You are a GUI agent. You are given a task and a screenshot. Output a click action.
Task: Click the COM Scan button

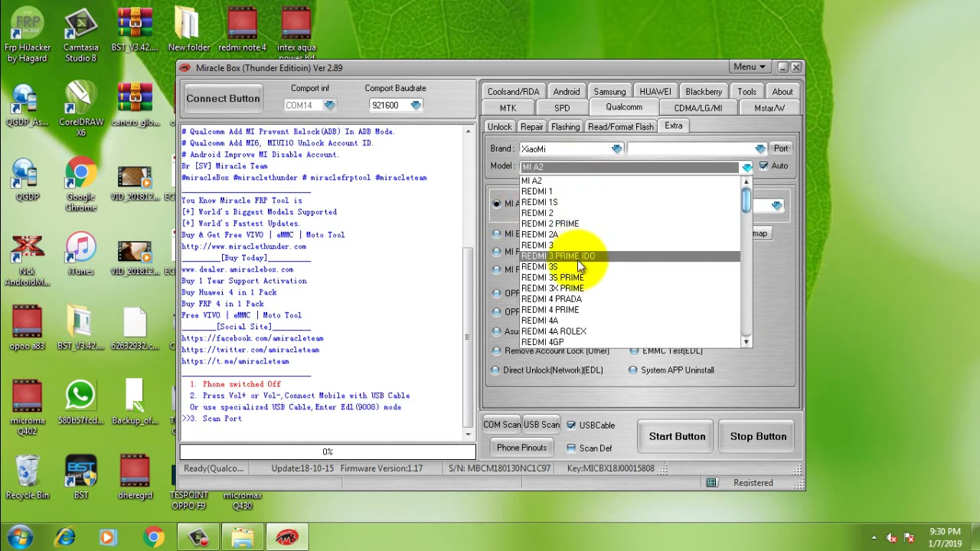[x=501, y=425]
